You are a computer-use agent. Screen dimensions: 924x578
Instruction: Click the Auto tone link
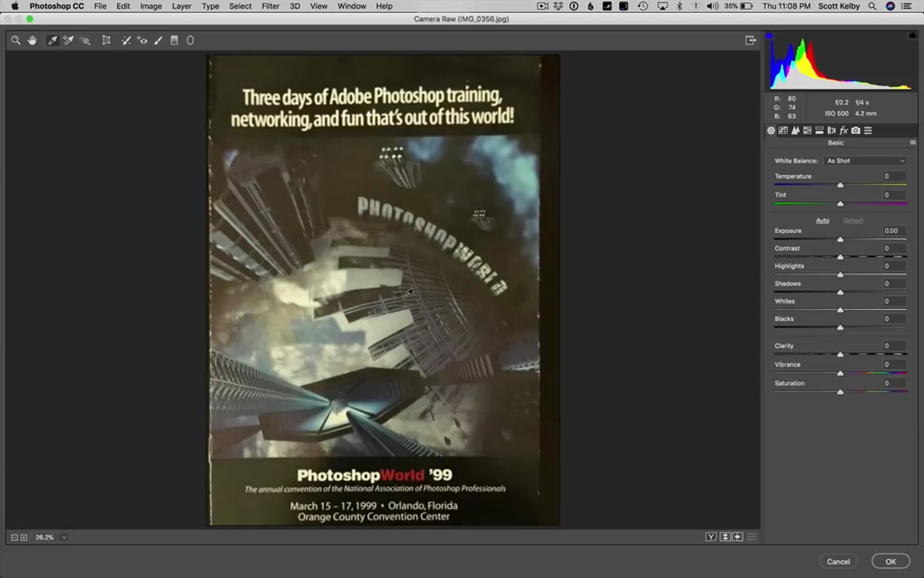click(822, 220)
